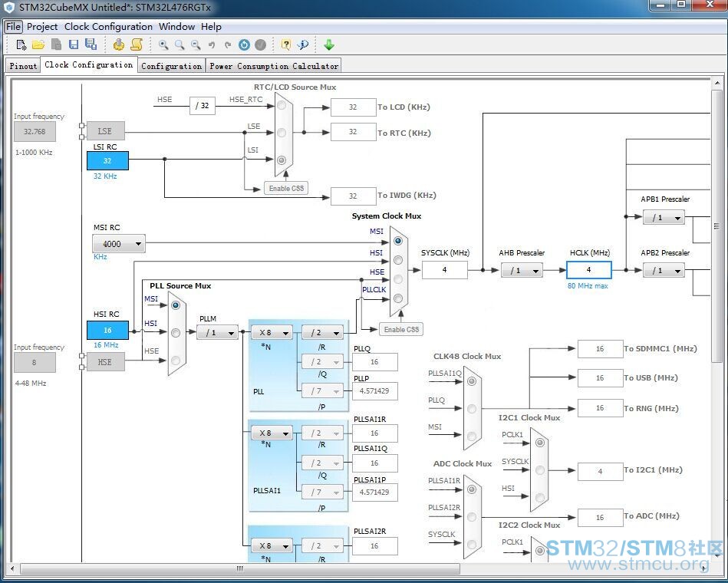This screenshot has width=728, height=583.
Task: Click the blue Reset Clock Configuration icon
Action: click(244, 44)
